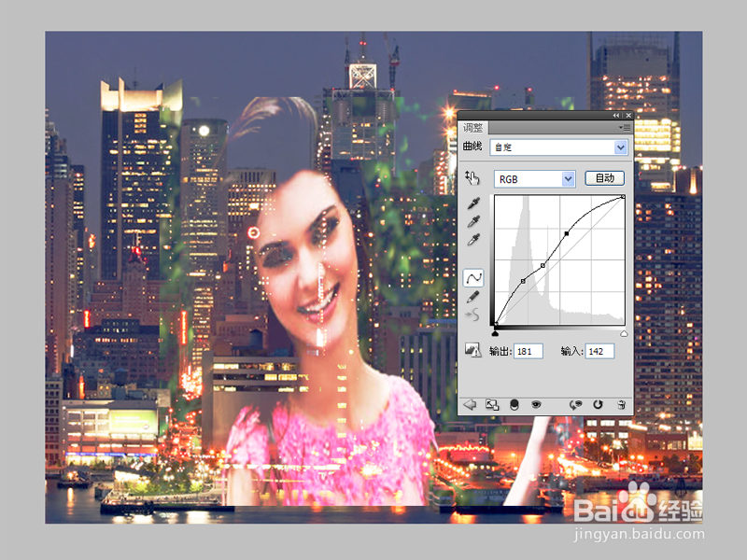747x560 pixels.
Task: Select the middle hollow curve point
Action: click(543, 265)
